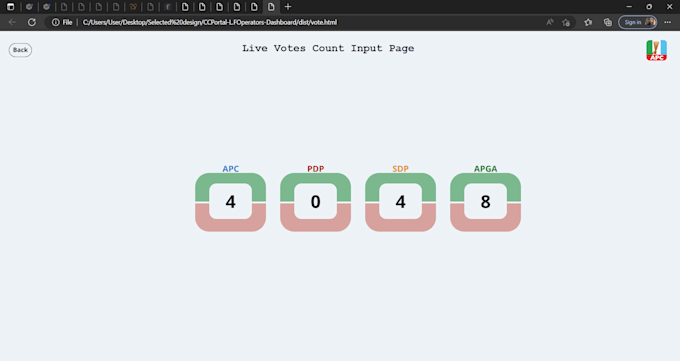
Task: Select the PDP vote count value 0
Action: coord(315,201)
